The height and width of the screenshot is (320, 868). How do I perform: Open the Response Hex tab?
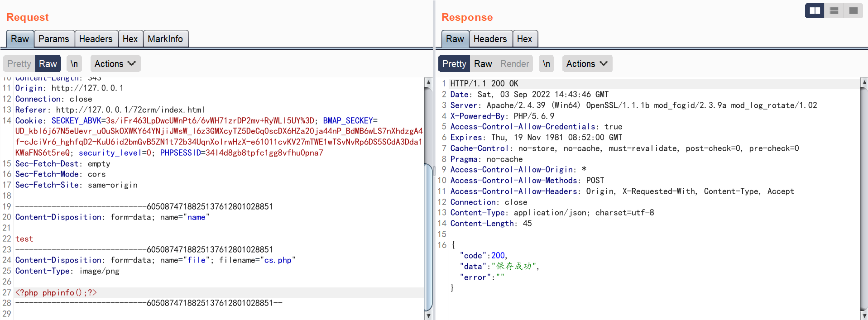tap(525, 39)
